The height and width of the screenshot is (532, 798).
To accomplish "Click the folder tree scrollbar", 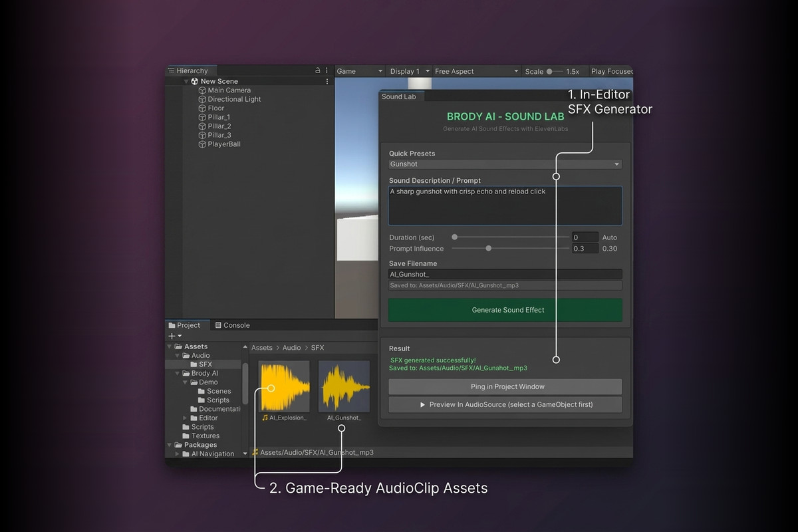I will [x=245, y=384].
